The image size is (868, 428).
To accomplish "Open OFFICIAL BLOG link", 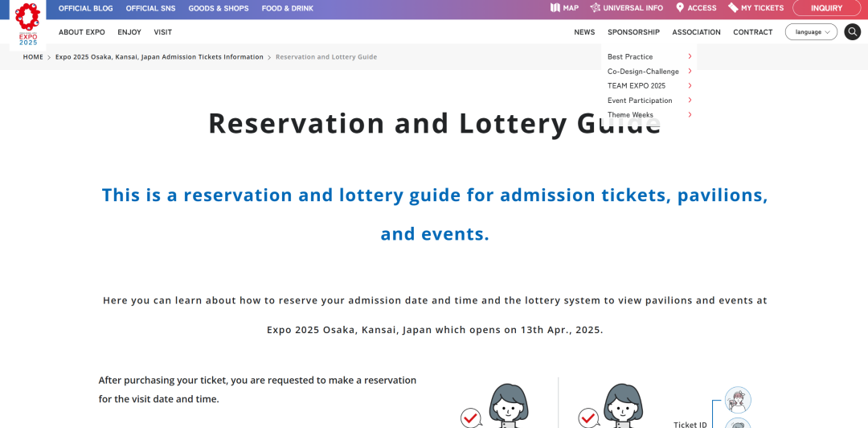I will click(x=86, y=8).
